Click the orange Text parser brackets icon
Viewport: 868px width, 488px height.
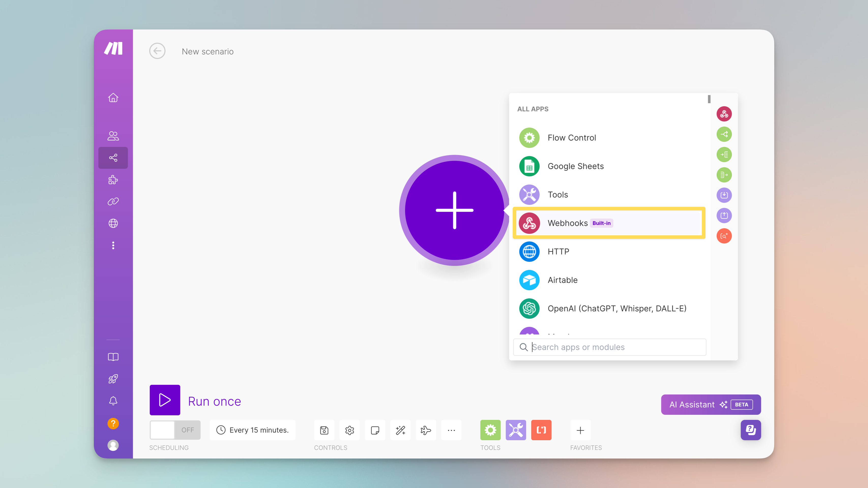541,430
